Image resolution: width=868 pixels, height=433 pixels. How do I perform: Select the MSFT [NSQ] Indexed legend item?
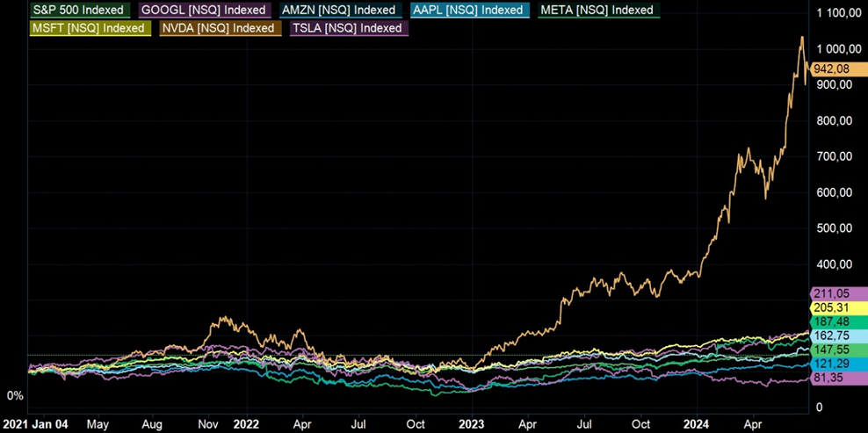pyautogui.click(x=88, y=28)
